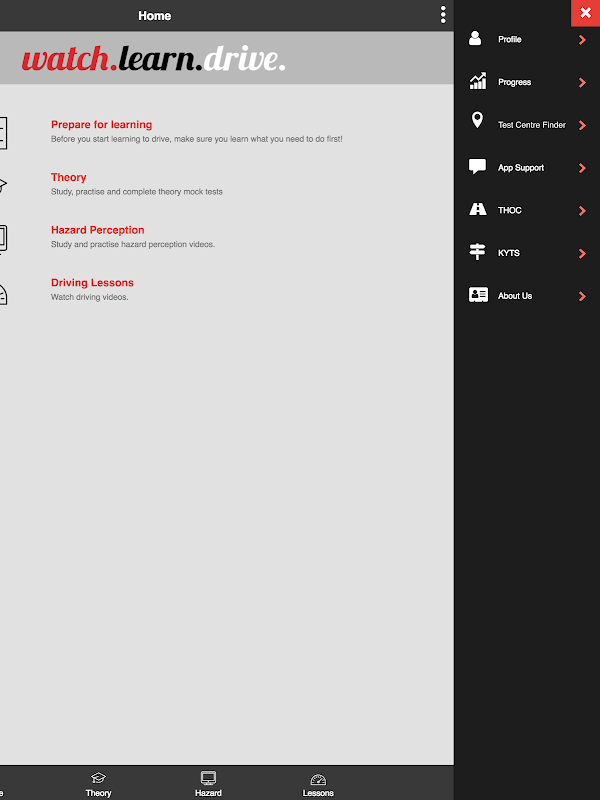Click the THOC road icon
The height and width of the screenshot is (800, 600).
coord(478,209)
